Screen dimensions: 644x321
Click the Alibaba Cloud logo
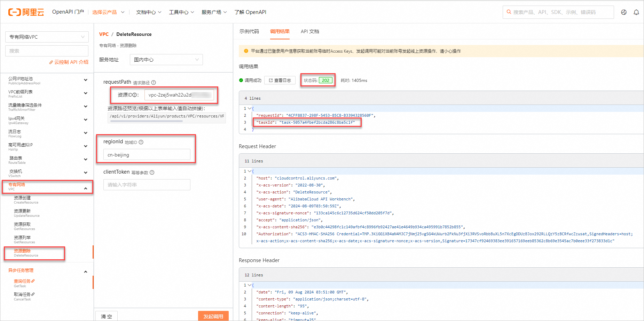click(x=26, y=12)
